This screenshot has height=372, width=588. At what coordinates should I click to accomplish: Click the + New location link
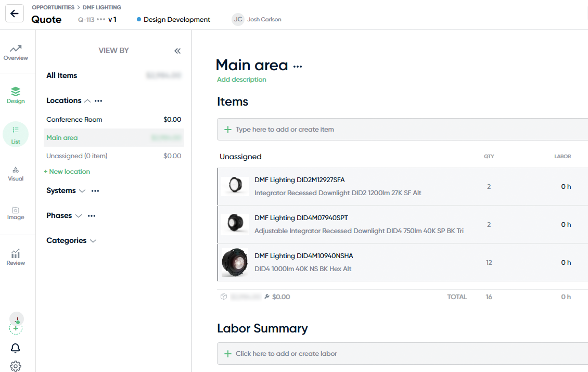point(67,171)
